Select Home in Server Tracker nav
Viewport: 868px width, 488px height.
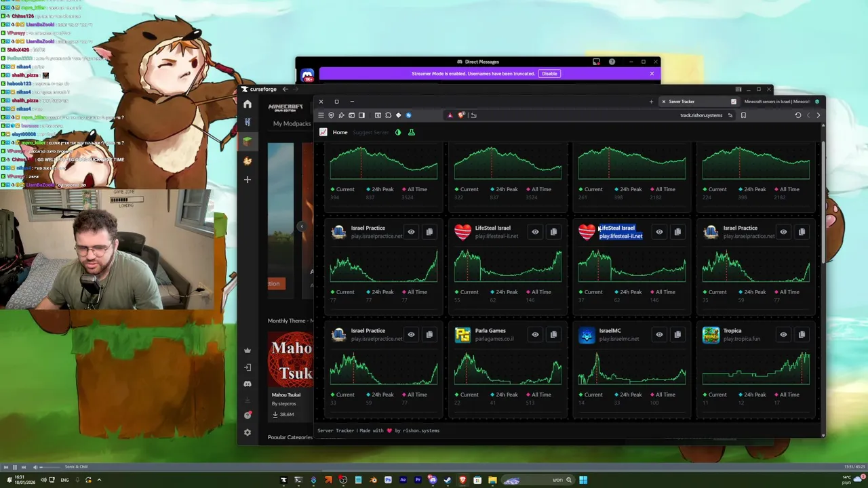[340, 132]
